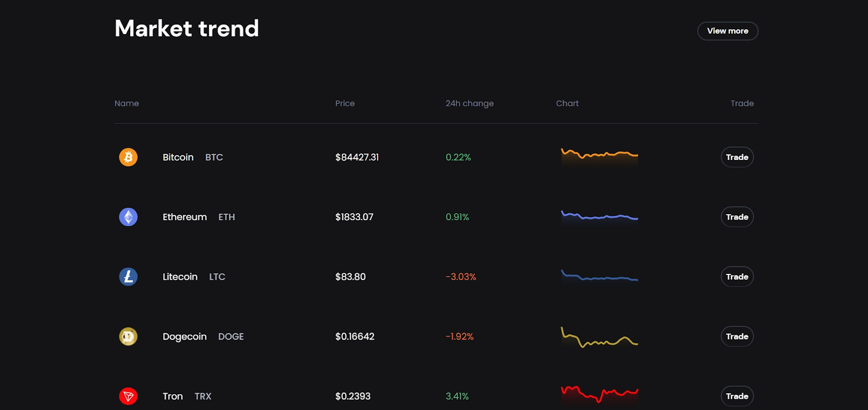Select the Litecoin name text

pos(180,277)
